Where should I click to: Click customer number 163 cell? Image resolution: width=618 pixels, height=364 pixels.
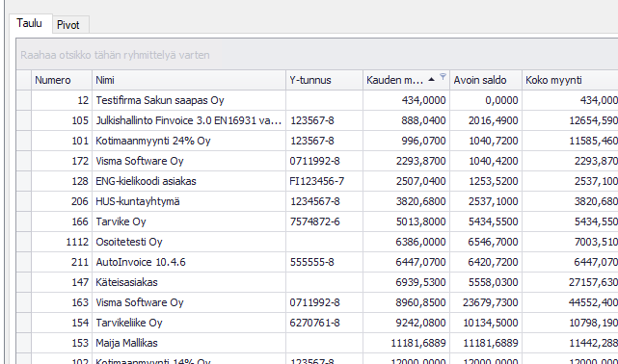tap(62, 302)
